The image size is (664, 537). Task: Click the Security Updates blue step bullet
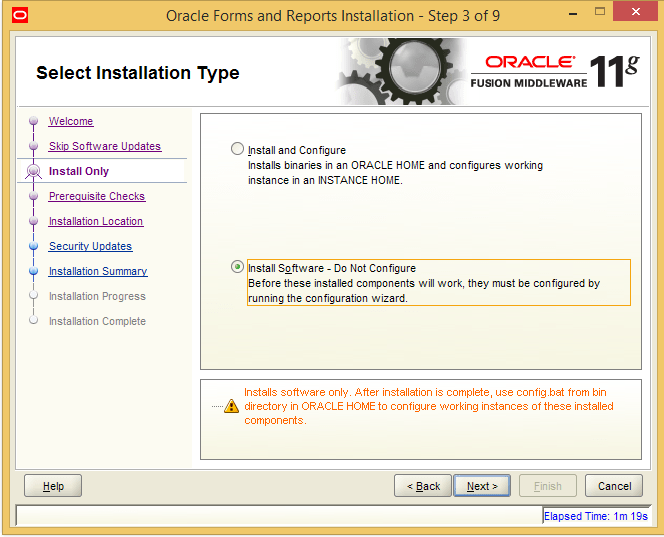coord(33,246)
